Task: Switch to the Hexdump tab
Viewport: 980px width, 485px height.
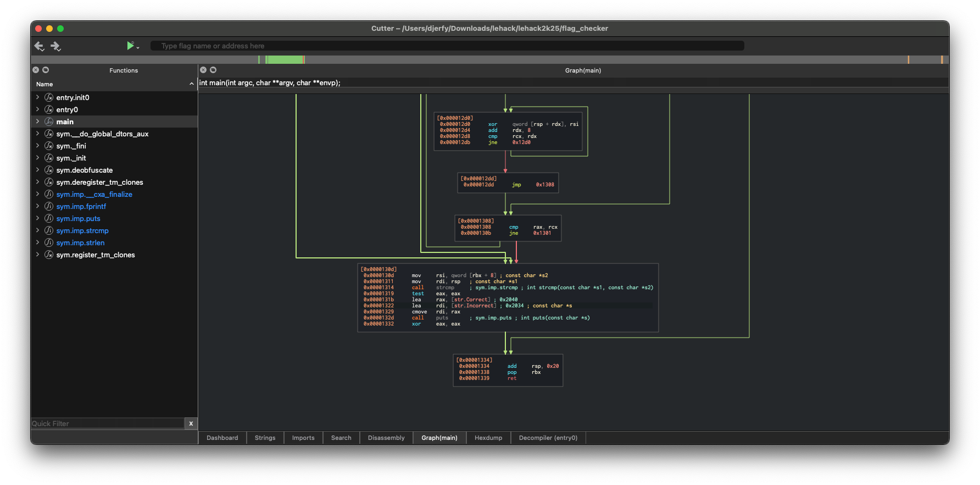Action: 488,438
